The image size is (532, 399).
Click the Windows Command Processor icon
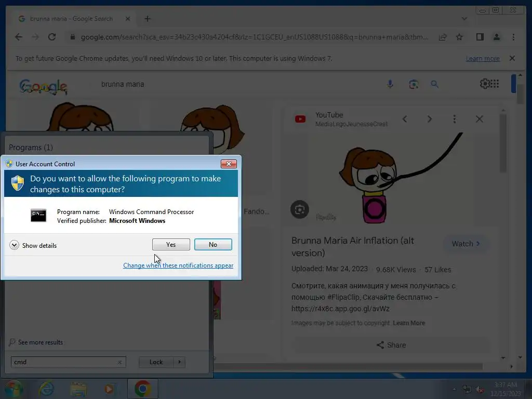(38, 216)
